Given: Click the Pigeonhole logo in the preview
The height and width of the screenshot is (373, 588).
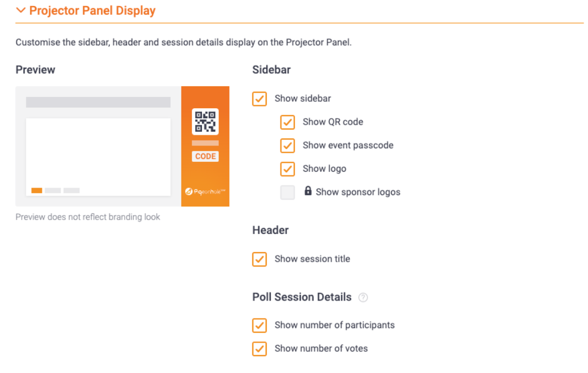Looking at the screenshot, I should pos(205,191).
